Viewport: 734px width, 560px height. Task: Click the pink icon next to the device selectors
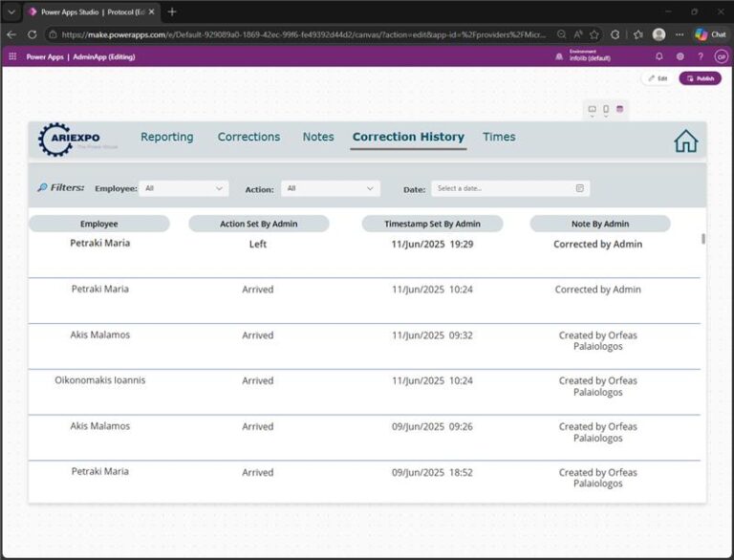point(619,109)
